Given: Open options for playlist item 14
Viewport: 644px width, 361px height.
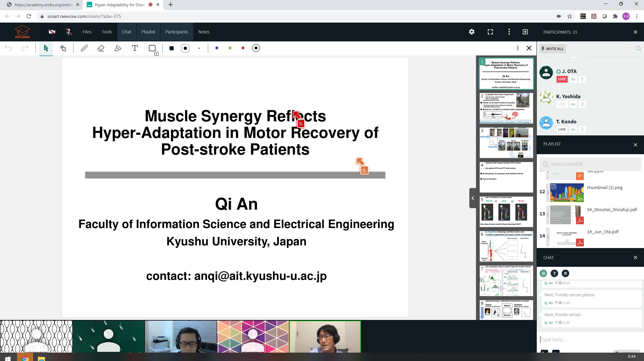Looking at the screenshot, I should pos(548,237).
